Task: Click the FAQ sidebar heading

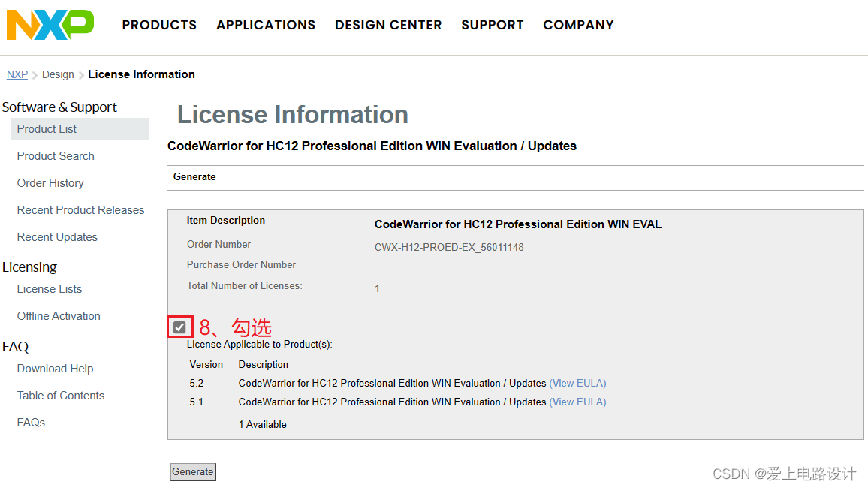Action: coord(15,346)
